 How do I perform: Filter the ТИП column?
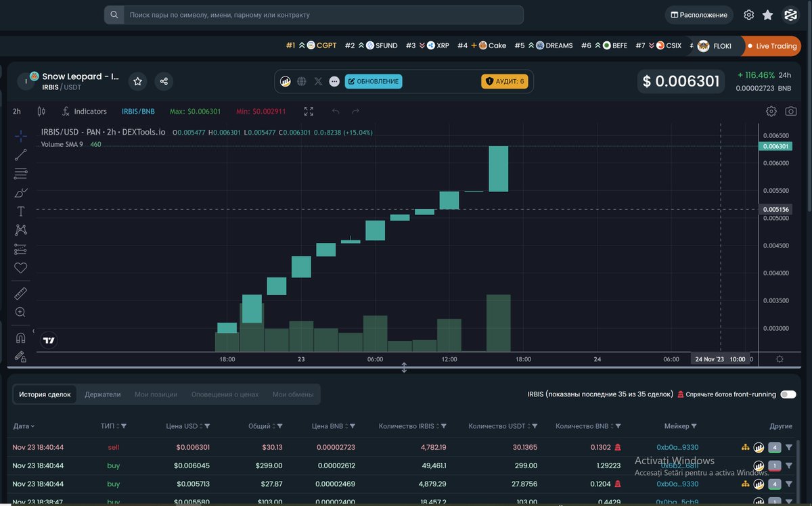point(124,426)
